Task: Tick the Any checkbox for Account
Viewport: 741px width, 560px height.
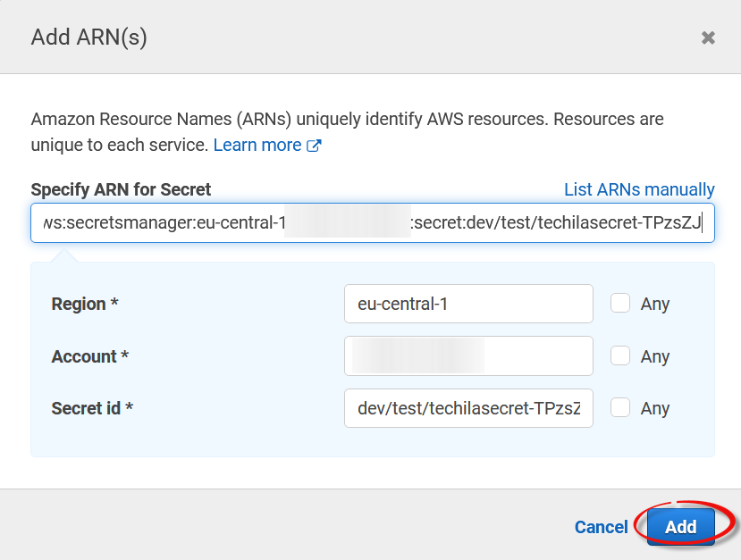Action: click(x=620, y=356)
